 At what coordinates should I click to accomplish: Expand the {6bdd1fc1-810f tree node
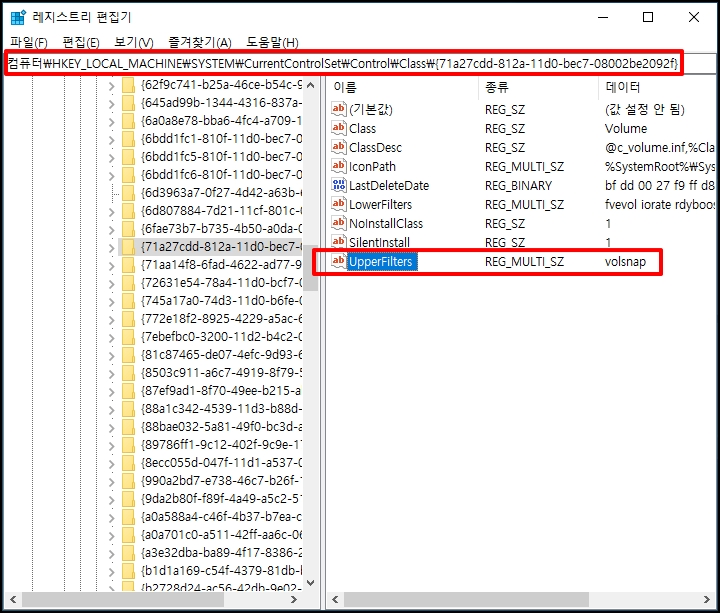112,140
